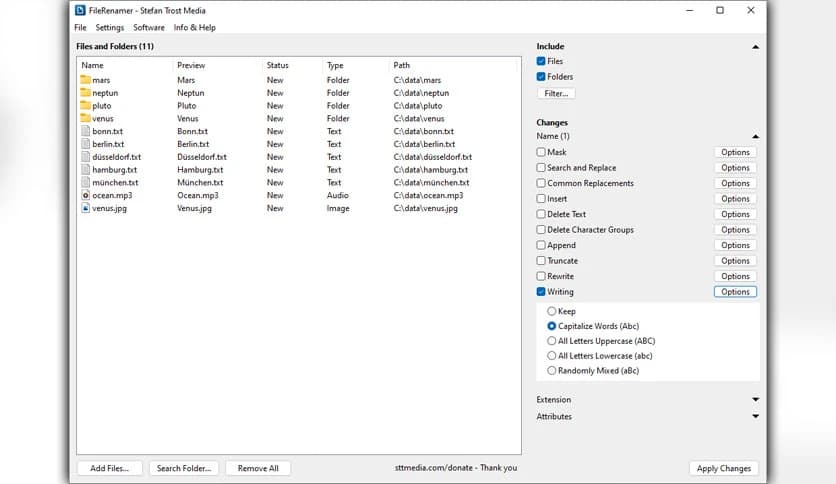The width and height of the screenshot is (836, 484).
Task: Open the Info & Help menu
Action: (195, 27)
